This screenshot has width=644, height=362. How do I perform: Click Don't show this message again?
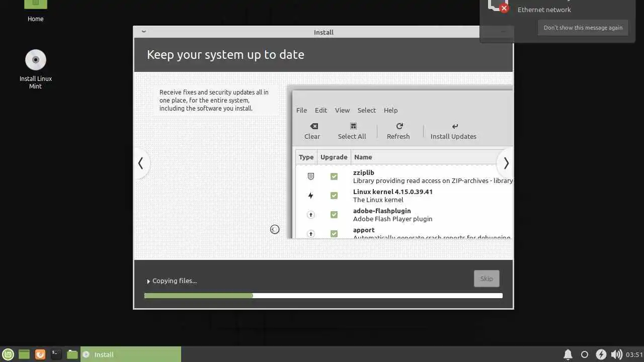(x=583, y=28)
